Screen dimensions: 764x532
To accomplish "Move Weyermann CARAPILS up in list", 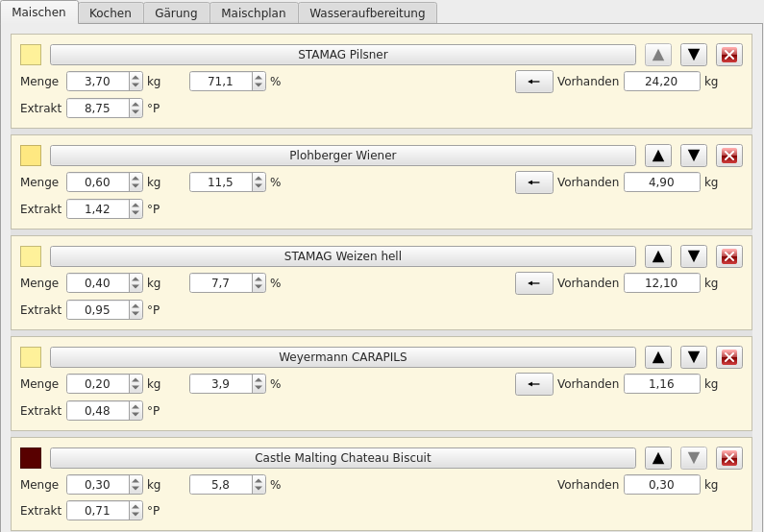I will [x=657, y=357].
